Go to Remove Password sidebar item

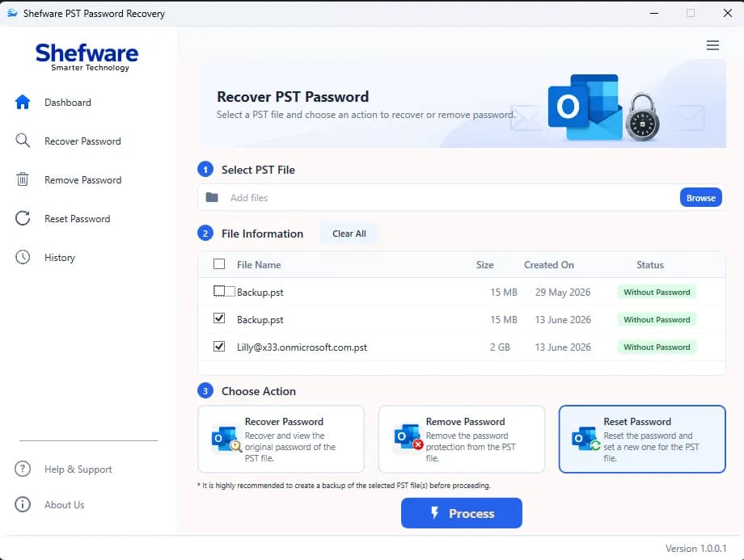point(82,180)
